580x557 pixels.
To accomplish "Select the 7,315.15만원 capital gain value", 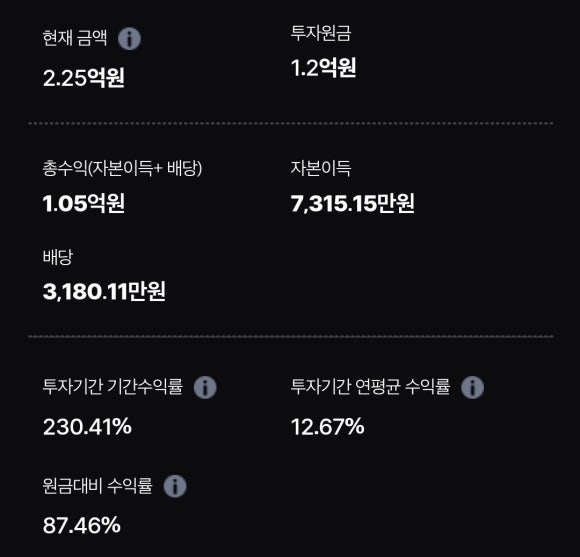I will pyautogui.click(x=353, y=203).
